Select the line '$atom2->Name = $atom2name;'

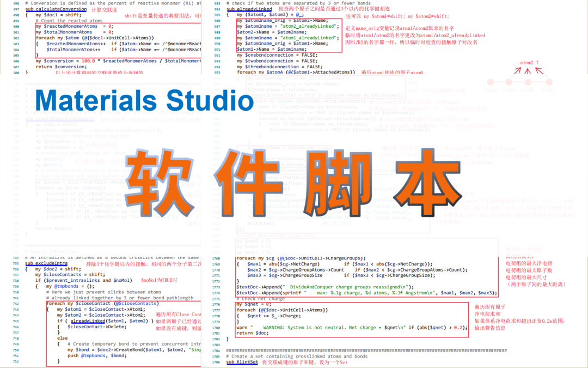pos(272,32)
